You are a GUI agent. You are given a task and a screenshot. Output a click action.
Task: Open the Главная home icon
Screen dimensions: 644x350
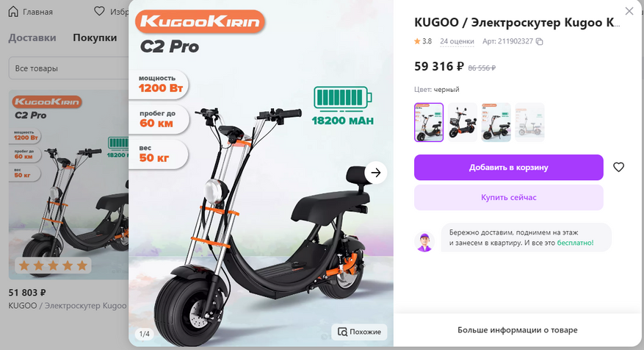[13, 12]
